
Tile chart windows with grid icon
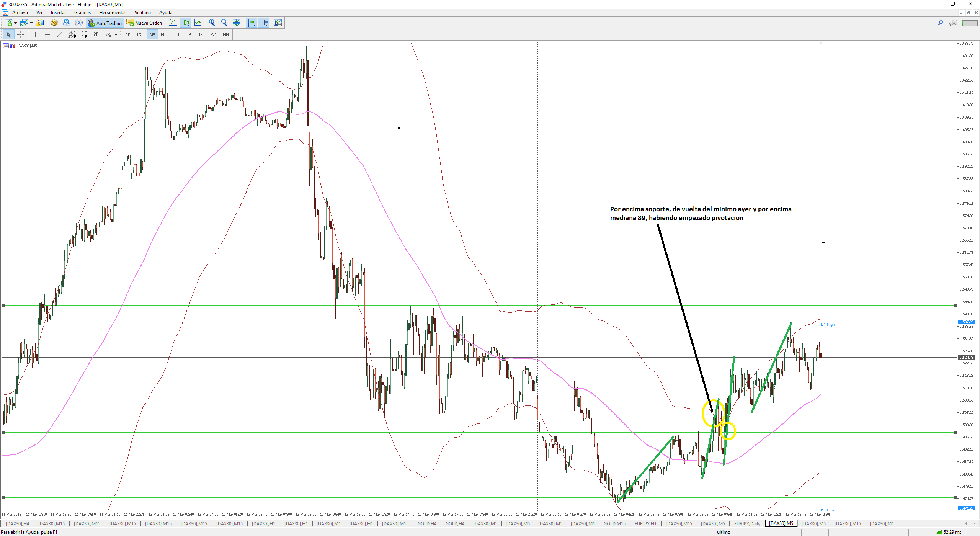pos(237,23)
